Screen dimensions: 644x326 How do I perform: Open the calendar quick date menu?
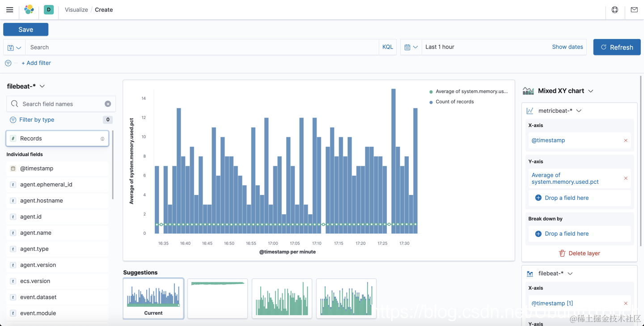[x=411, y=47]
